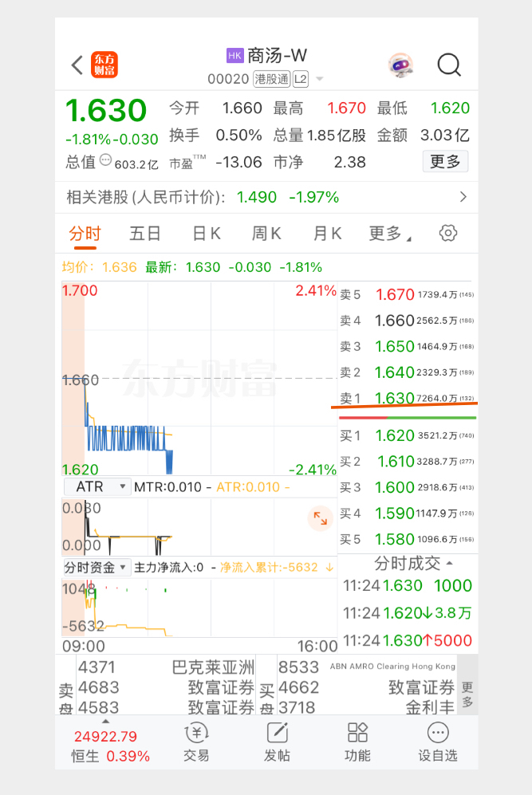Tap the back arrow icon

click(x=77, y=65)
